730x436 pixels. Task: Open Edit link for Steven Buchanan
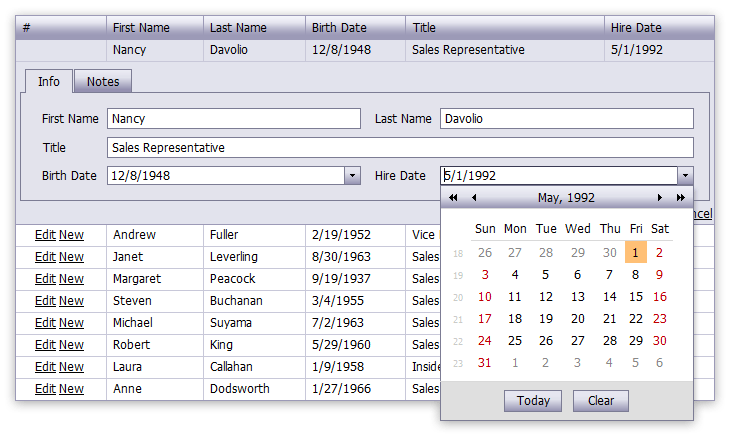tap(45, 301)
